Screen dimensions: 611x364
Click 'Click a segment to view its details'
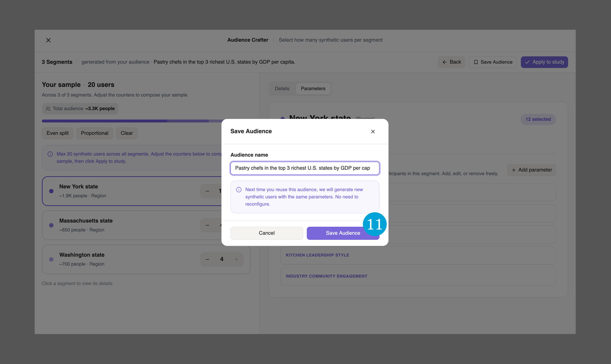tap(77, 283)
